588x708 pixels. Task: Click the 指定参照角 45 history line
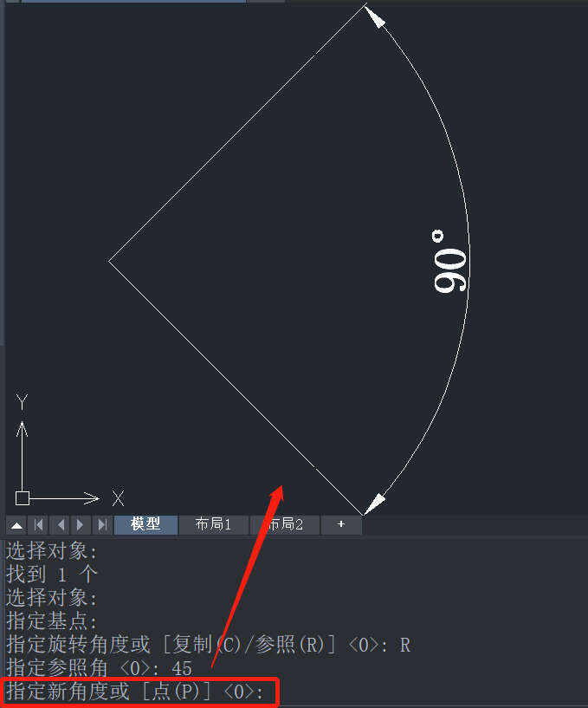pyautogui.click(x=100, y=668)
